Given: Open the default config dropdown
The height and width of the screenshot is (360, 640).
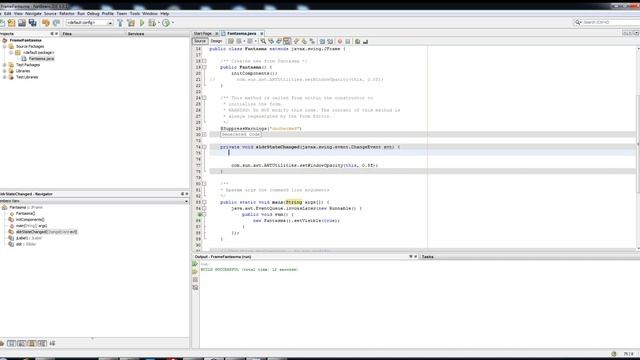Looking at the screenshot, I should 89,23.
